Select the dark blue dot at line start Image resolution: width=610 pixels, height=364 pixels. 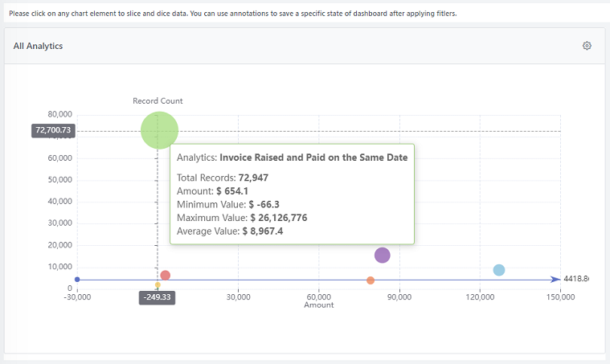point(77,280)
